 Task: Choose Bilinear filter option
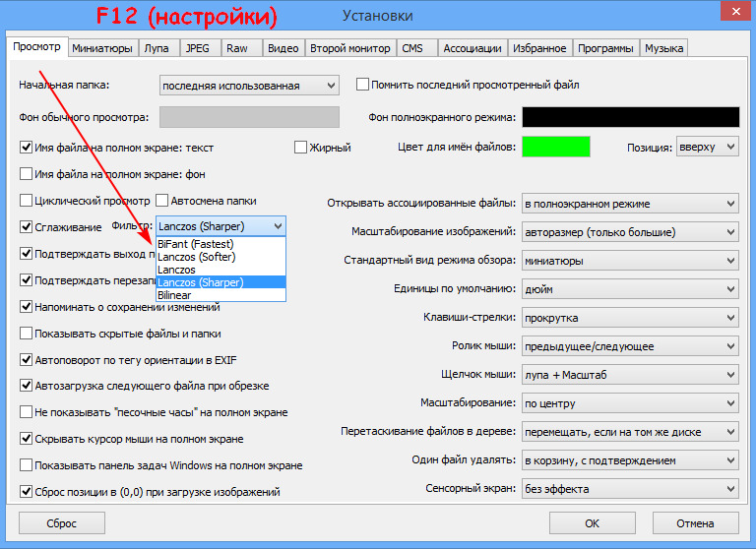tap(220, 295)
